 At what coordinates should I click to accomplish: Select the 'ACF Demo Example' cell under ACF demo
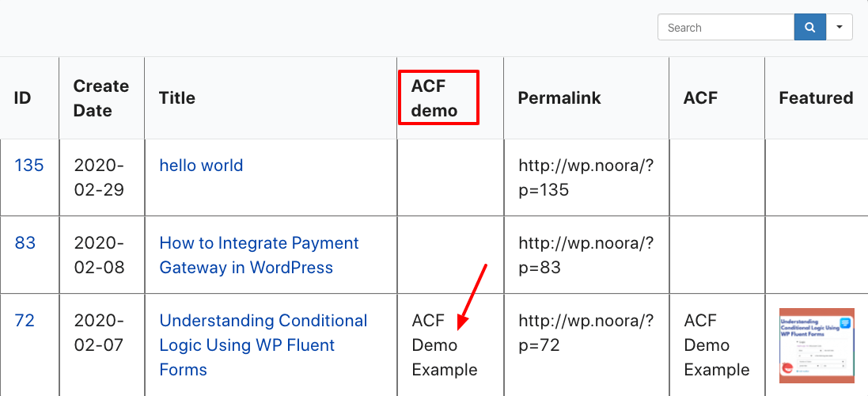[x=445, y=345]
